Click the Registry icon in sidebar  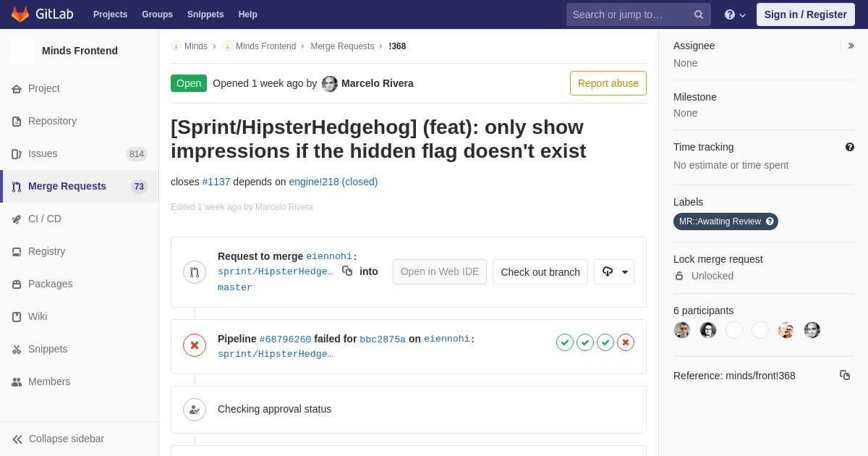click(x=17, y=251)
